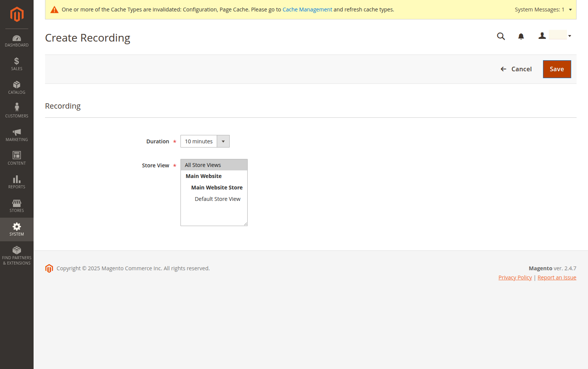The width and height of the screenshot is (588, 369).
Task: Click the Store View field label
Action: pos(156,165)
